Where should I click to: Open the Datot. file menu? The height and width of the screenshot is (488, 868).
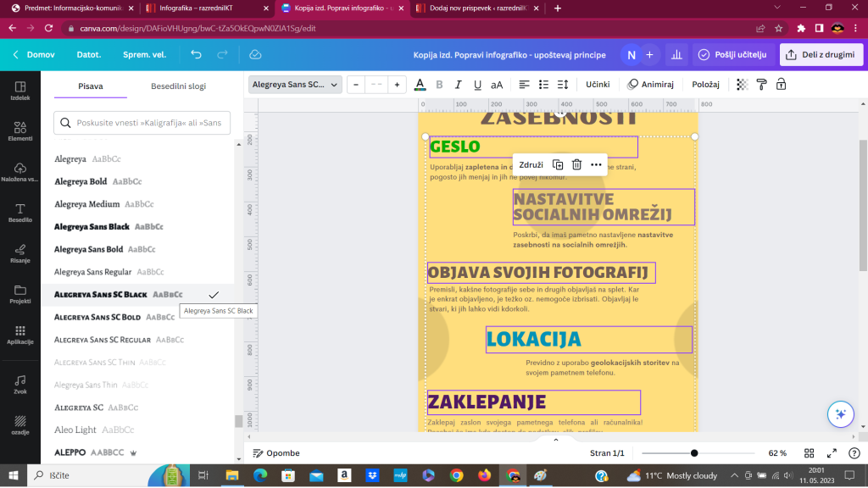coord(88,55)
